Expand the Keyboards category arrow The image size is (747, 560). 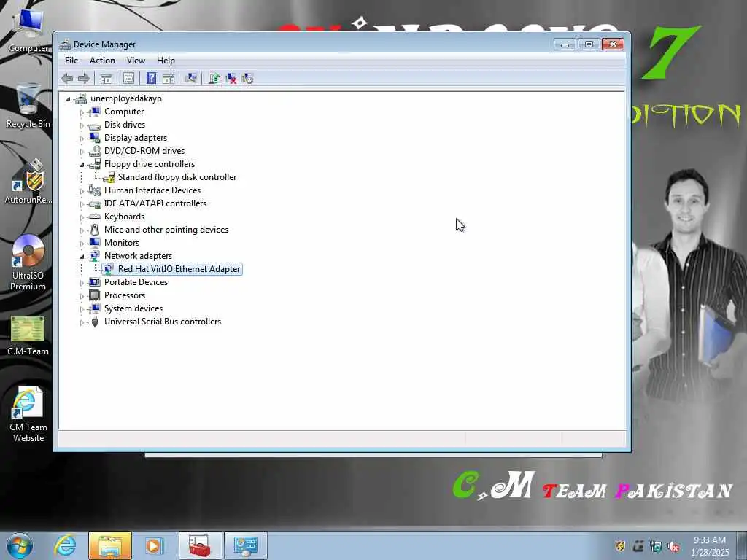pos(82,217)
